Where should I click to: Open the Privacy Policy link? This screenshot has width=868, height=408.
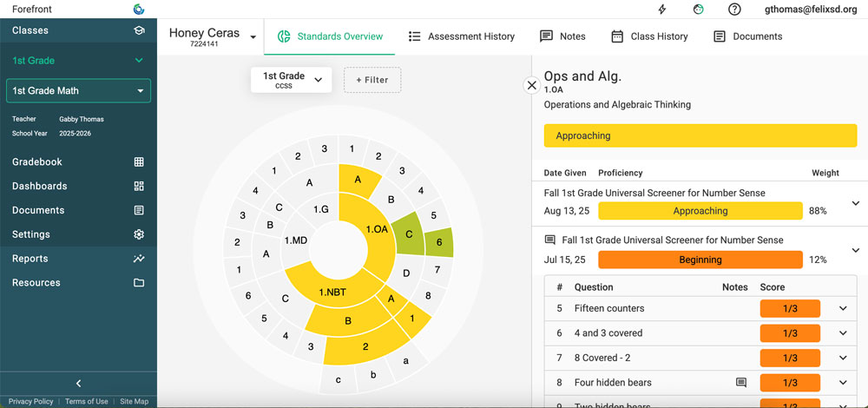pos(30,402)
